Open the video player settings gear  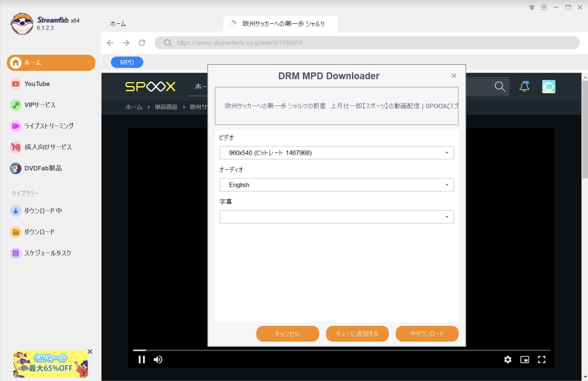pyautogui.click(x=508, y=360)
